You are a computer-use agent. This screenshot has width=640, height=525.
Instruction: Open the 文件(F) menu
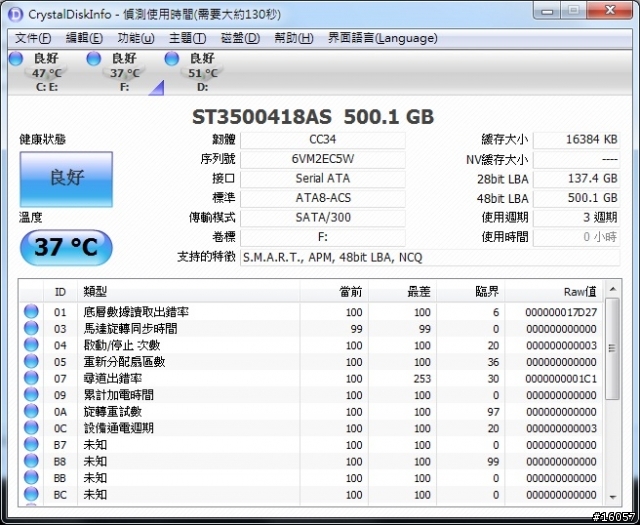point(33,38)
